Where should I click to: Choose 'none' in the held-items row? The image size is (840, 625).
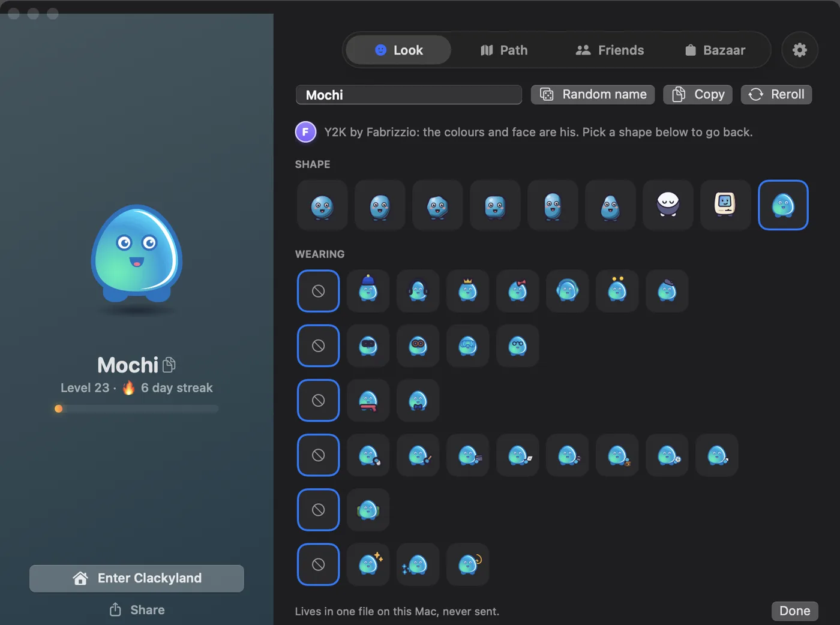[319, 455]
